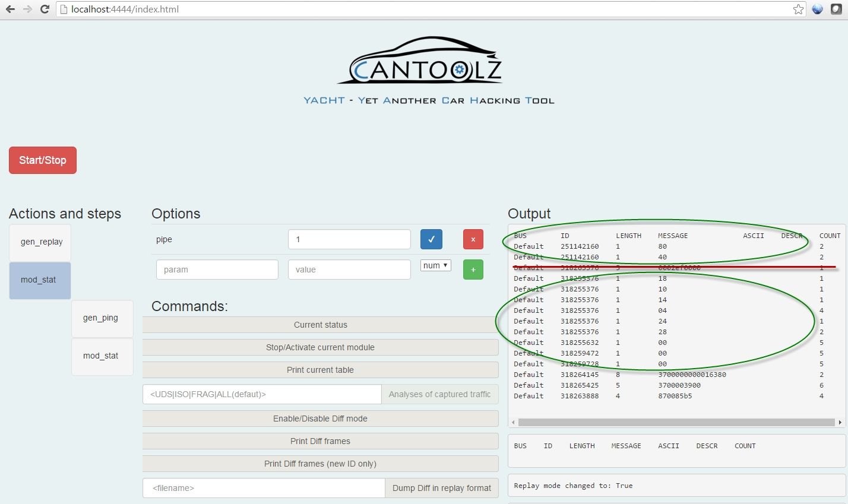Click the browser forward arrow
Screen dimensions: 848x504
[27, 9]
